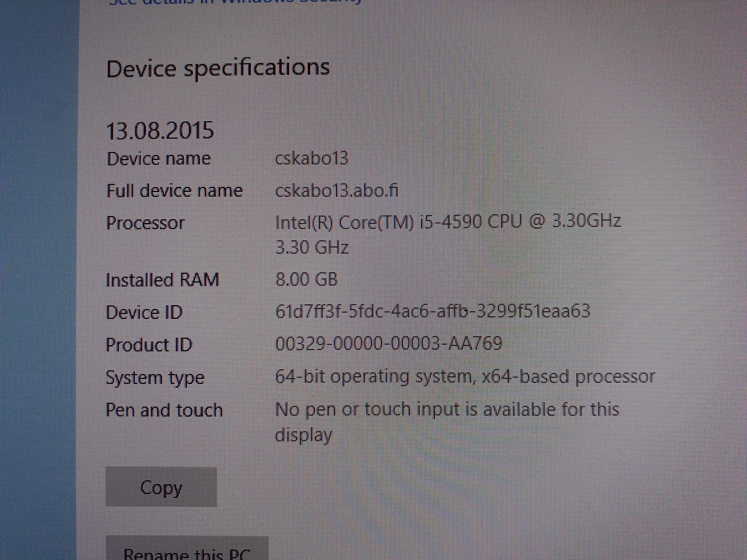This screenshot has height=560, width=747.
Task: Click the Product ID label
Action: pyautogui.click(x=149, y=345)
